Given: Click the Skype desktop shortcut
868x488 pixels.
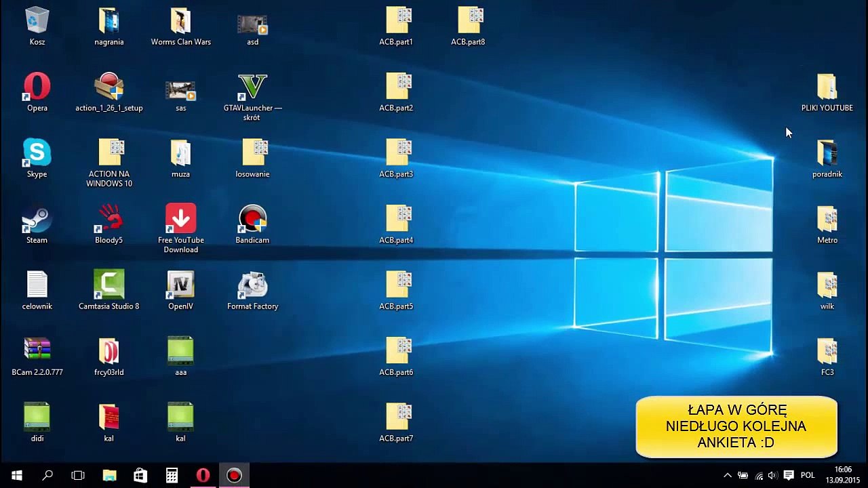Looking at the screenshot, I should 37,152.
